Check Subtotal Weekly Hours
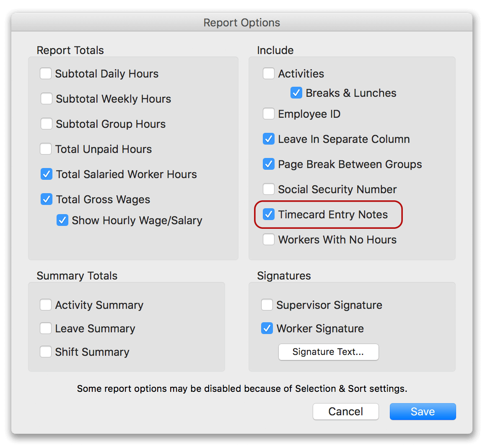 [x=46, y=98]
